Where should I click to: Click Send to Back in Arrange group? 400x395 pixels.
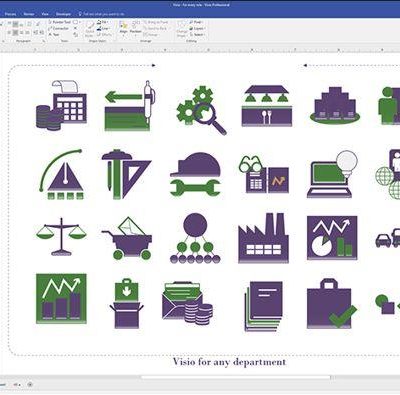[x=156, y=28]
